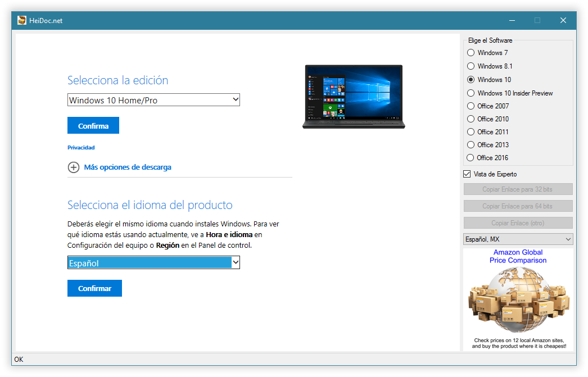Click the HeiDoc.net app icon in title bar
The width and height of the screenshot is (588, 377).
pos(22,20)
